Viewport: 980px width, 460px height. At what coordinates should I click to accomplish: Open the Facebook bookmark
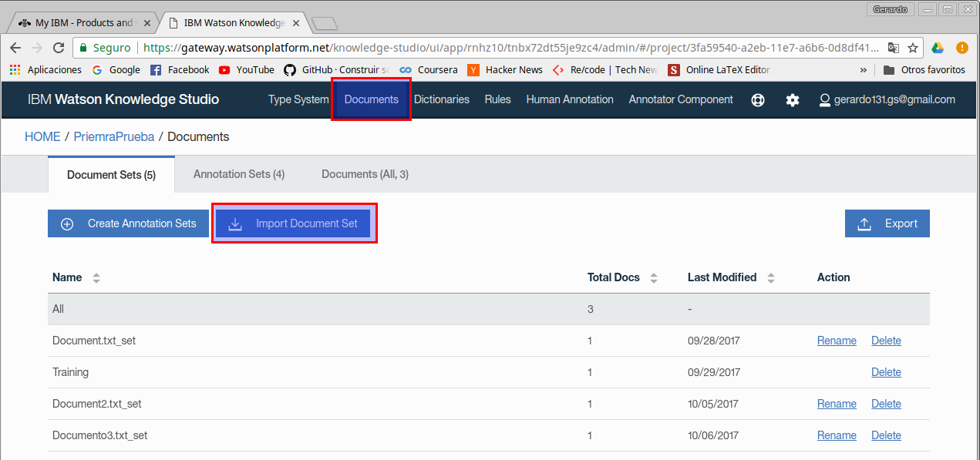click(x=180, y=69)
